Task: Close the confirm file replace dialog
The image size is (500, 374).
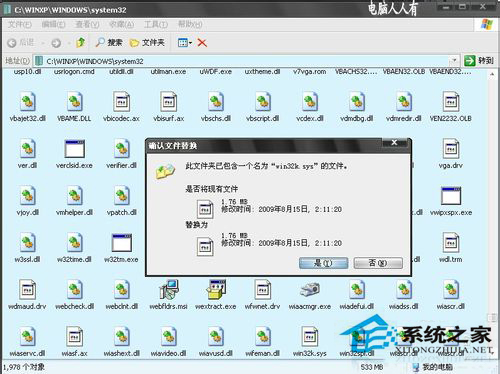Action: 394,143
